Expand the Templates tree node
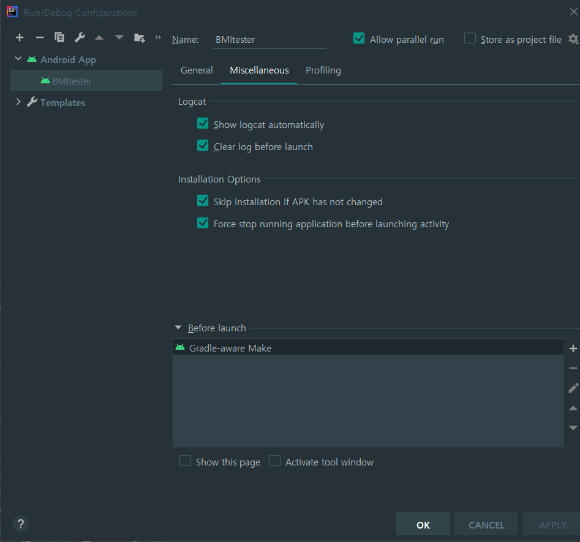This screenshot has height=542, width=580. coord(18,102)
